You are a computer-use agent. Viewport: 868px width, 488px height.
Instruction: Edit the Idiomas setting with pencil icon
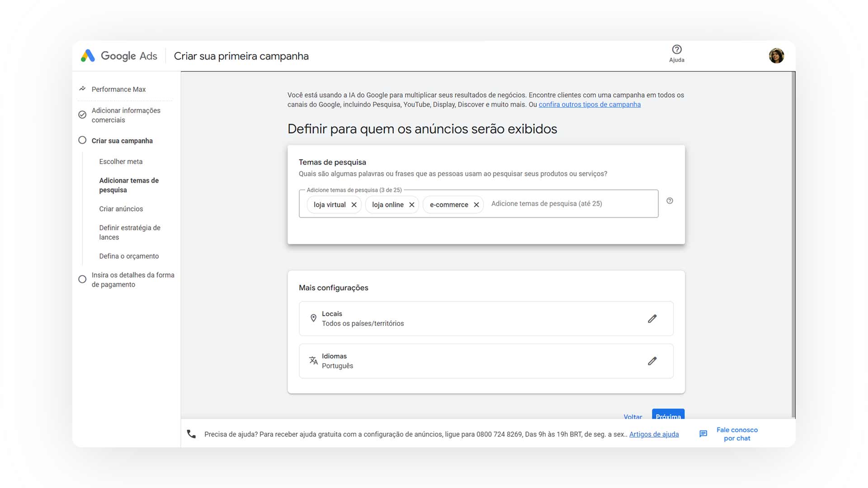coord(652,361)
